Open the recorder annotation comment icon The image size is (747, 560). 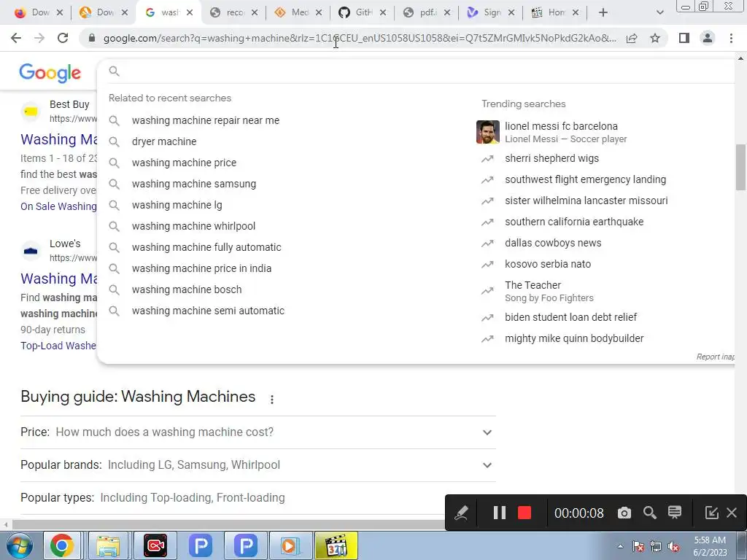coord(675,513)
